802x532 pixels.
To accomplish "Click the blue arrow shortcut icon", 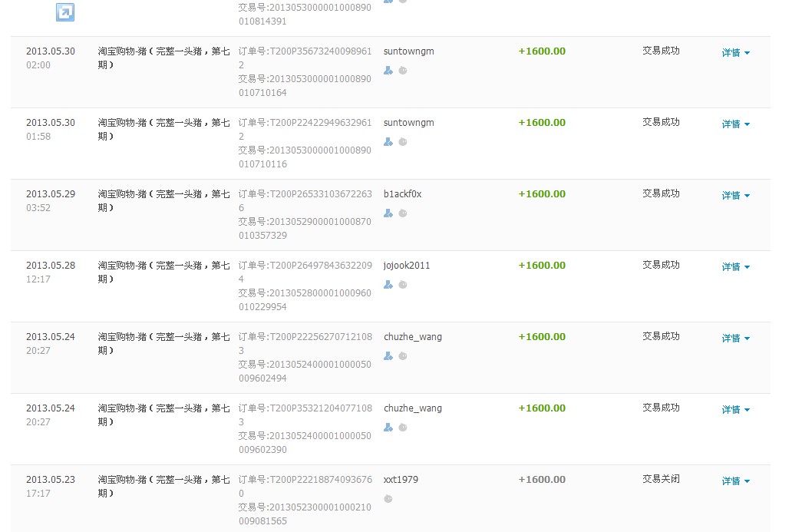I will click(66, 12).
